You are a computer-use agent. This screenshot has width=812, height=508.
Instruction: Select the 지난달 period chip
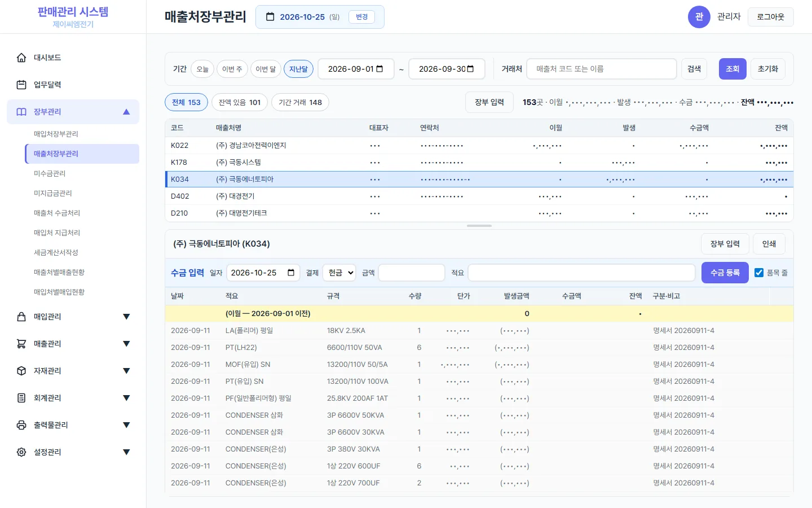(298, 69)
